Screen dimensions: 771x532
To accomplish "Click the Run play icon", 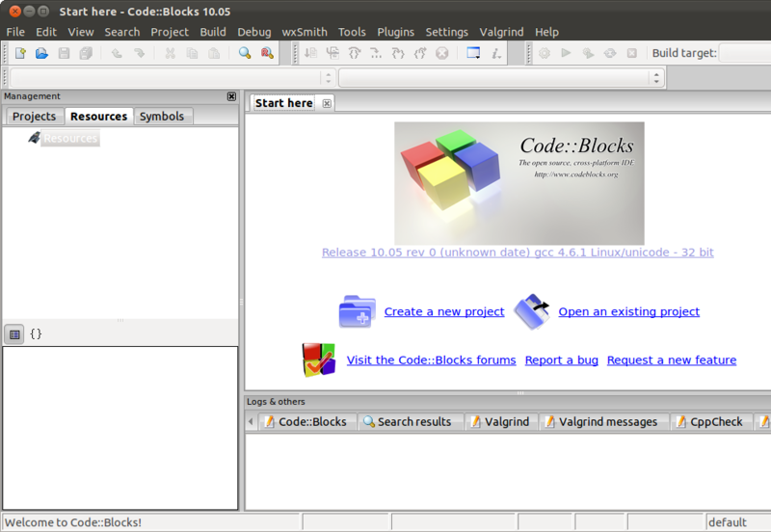I will (566, 53).
